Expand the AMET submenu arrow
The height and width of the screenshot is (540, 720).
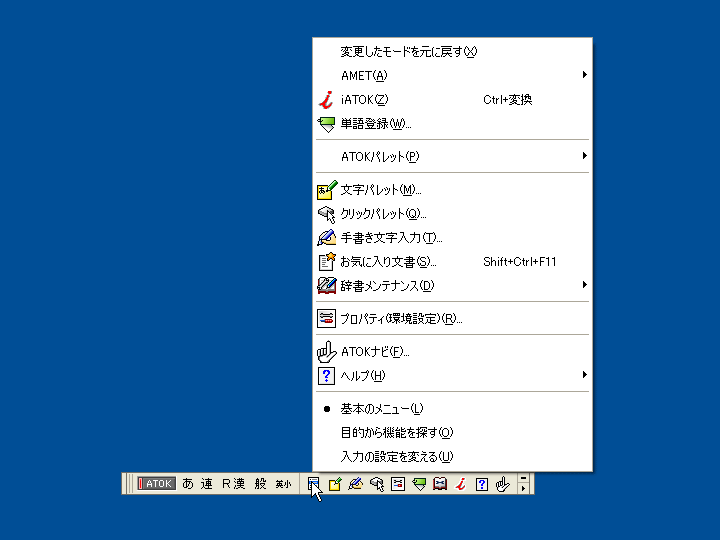tap(585, 74)
